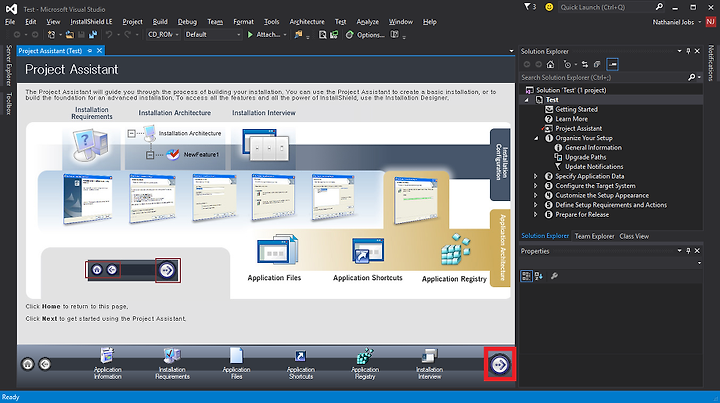Open the Build menu
720x403 pixels.
click(x=160, y=22)
